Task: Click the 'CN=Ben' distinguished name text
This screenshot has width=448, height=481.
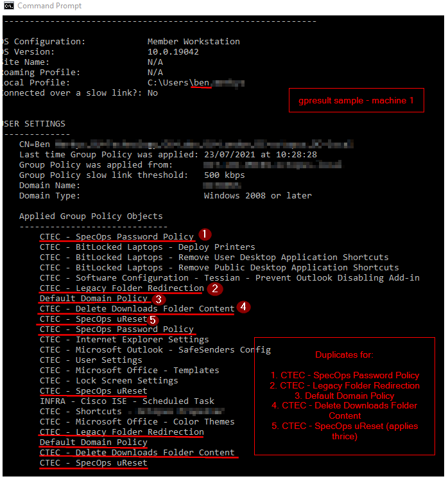Action: coord(35,144)
